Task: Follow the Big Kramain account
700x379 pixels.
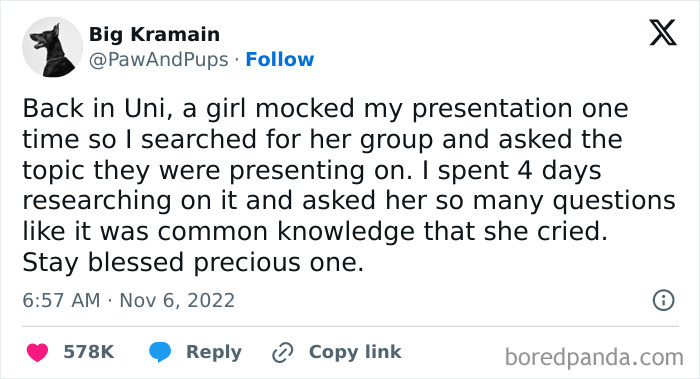Action: tap(280, 59)
